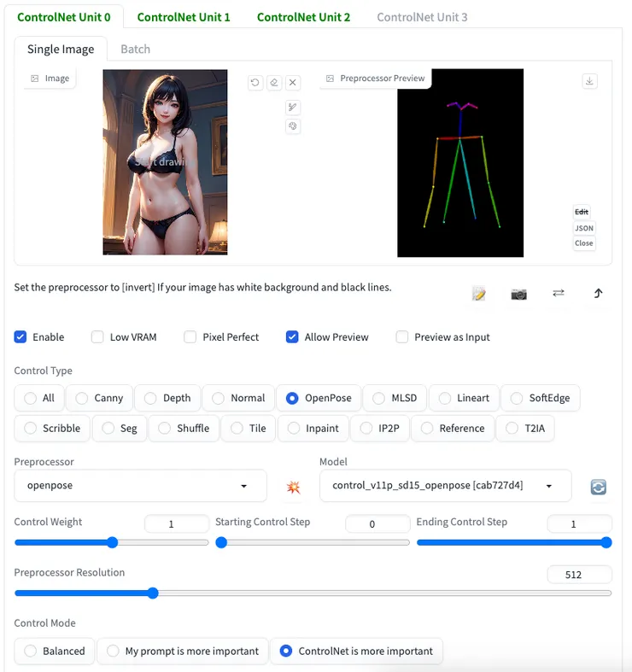The width and height of the screenshot is (632, 672).
Task: Refresh the model list icon
Action: [x=598, y=487]
